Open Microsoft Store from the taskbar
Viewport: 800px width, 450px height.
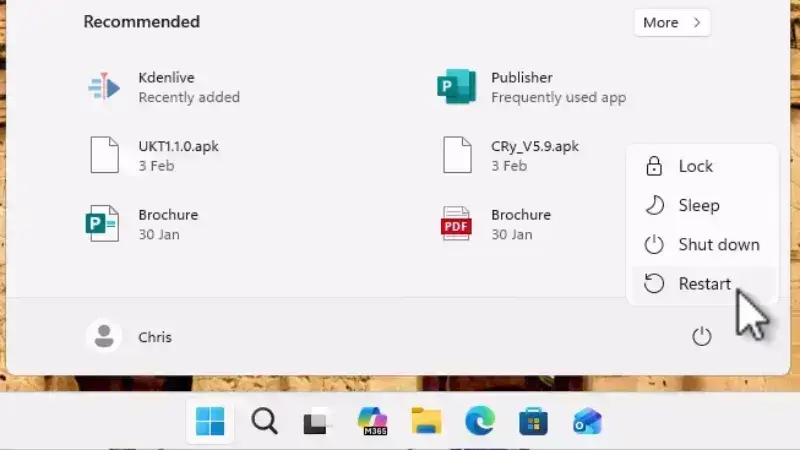(533, 421)
